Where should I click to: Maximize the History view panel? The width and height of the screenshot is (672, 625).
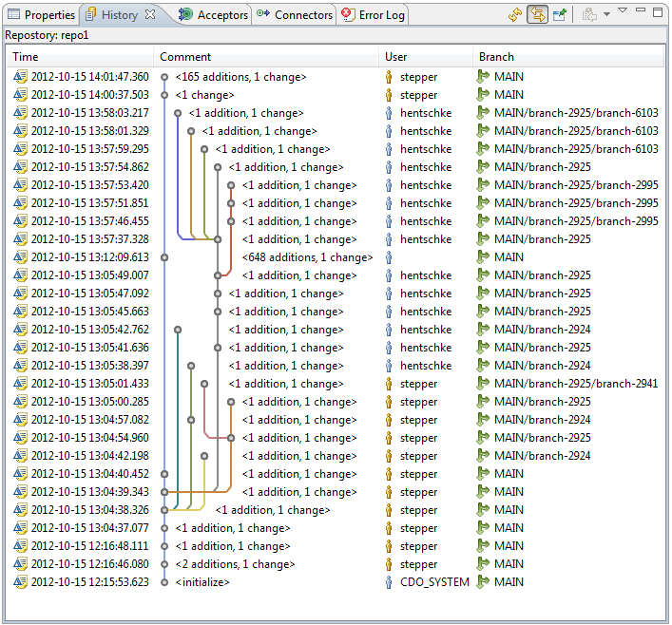pyautogui.click(x=658, y=12)
